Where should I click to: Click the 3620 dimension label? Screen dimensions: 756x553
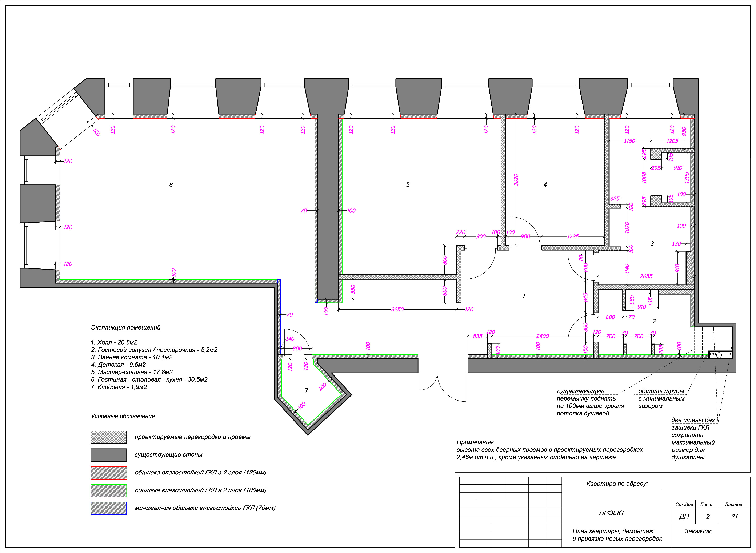516,180
